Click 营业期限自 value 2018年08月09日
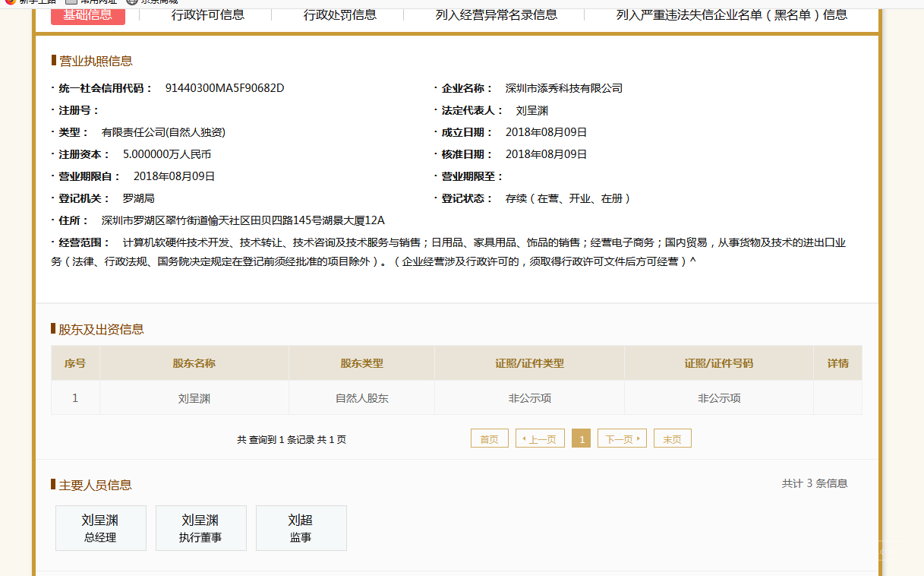Viewport: 924px width, 576px height. point(175,176)
